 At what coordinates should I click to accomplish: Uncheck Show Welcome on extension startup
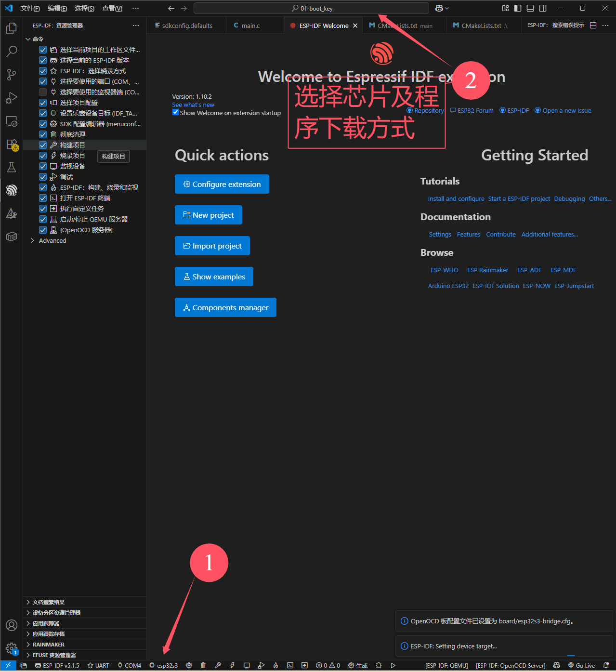pyautogui.click(x=175, y=112)
